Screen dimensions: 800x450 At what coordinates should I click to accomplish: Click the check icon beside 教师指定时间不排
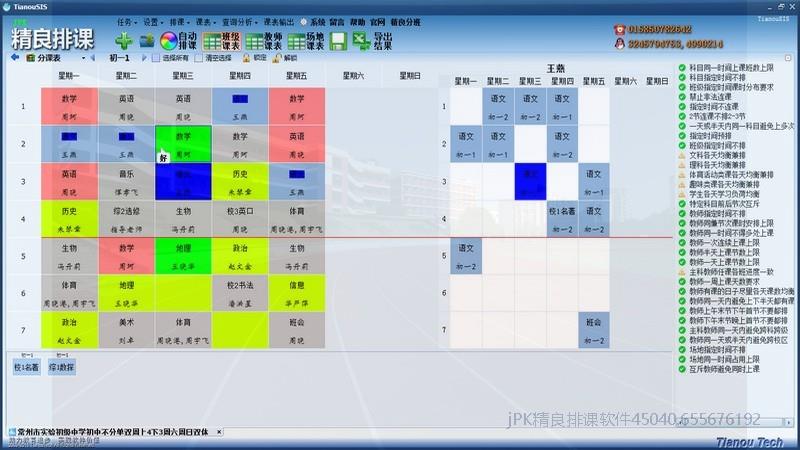pyautogui.click(x=682, y=213)
